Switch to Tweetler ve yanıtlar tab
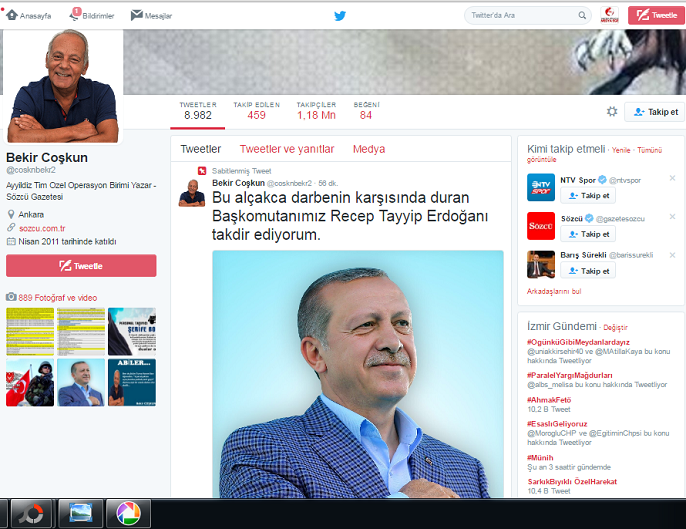Screen dimensions: 686x529 [286, 149]
